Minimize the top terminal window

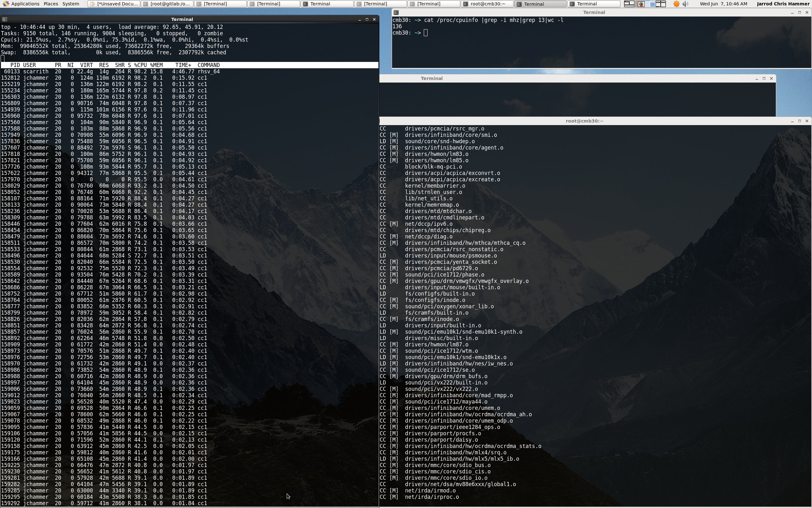359,19
